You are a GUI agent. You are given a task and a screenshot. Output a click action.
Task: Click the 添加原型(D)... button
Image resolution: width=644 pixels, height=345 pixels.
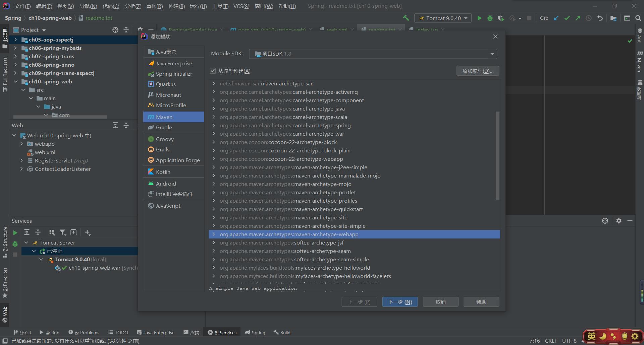click(x=478, y=71)
